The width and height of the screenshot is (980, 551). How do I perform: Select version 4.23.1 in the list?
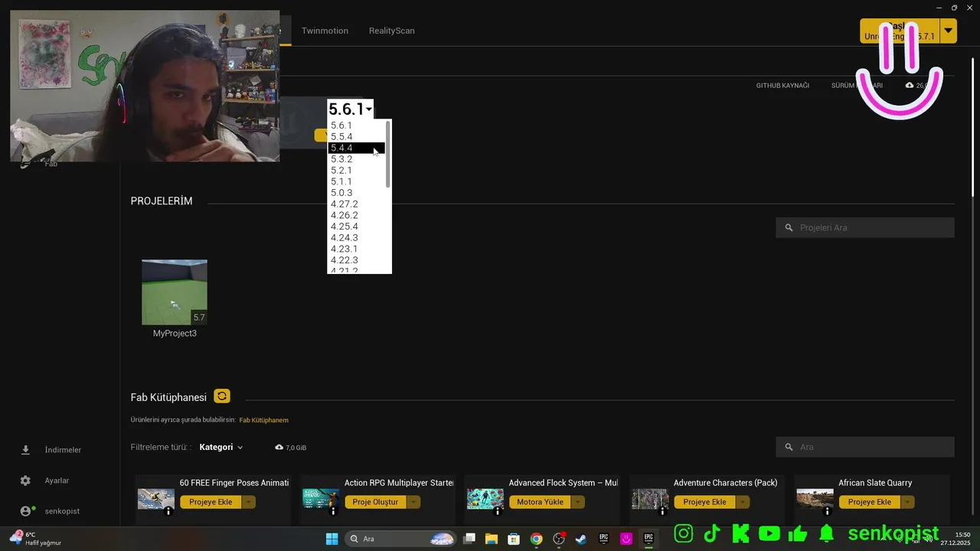(357, 249)
